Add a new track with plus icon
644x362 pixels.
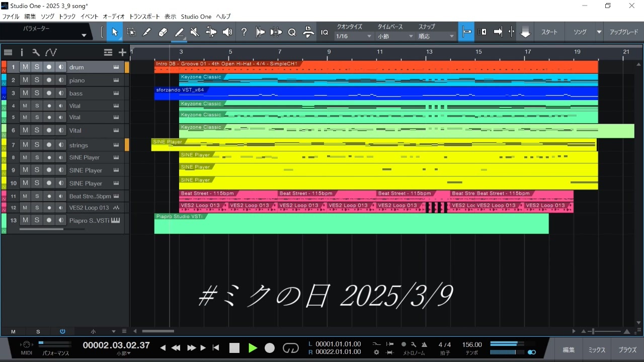pos(122,52)
